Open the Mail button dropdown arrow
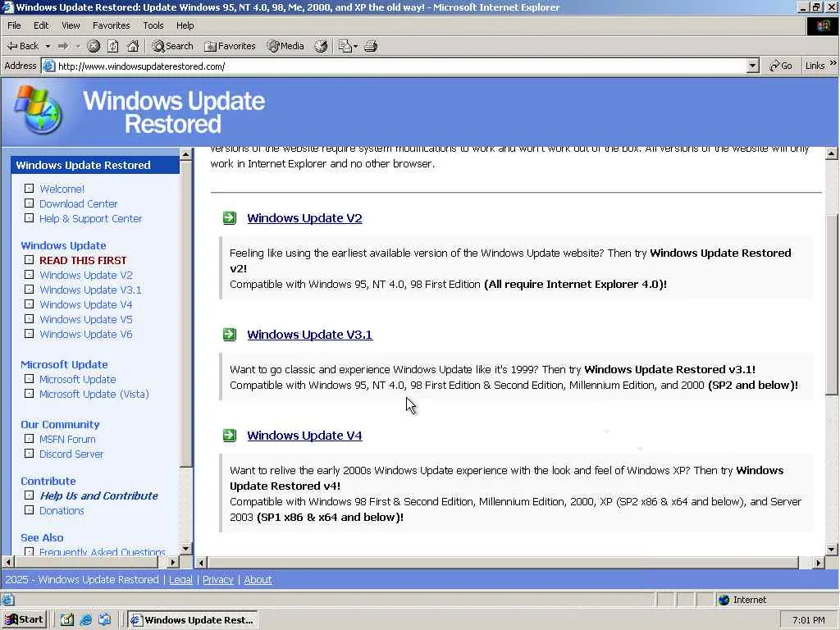This screenshot has width=840, height=630. [x=355, y=46]
